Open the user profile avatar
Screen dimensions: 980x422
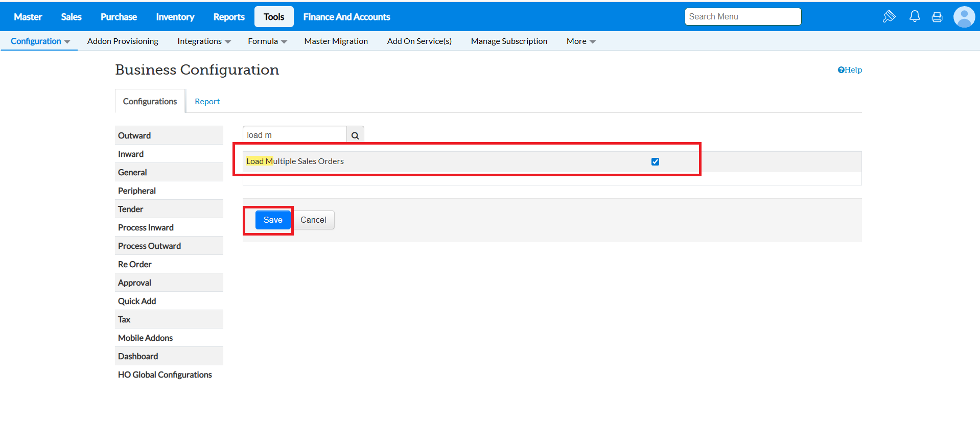[x=964, y=17]
